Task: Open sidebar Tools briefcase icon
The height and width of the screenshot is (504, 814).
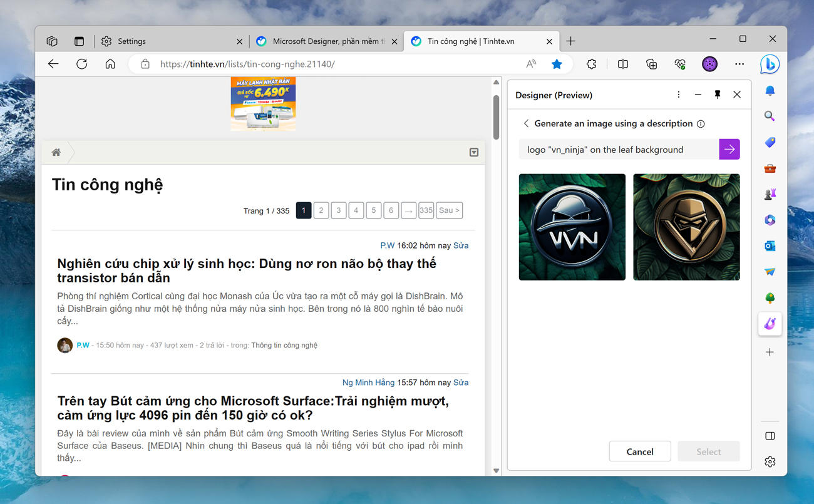Action: 770,168
